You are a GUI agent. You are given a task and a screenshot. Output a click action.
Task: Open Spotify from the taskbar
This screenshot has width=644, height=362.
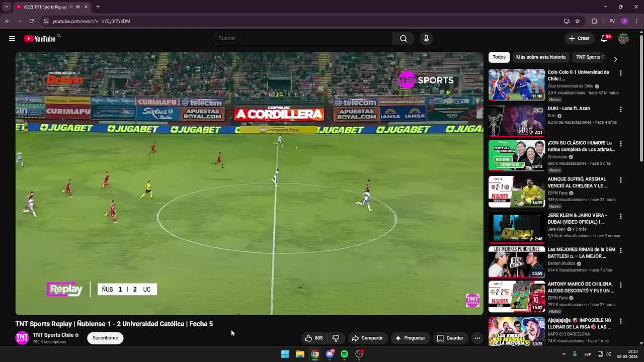345,354
